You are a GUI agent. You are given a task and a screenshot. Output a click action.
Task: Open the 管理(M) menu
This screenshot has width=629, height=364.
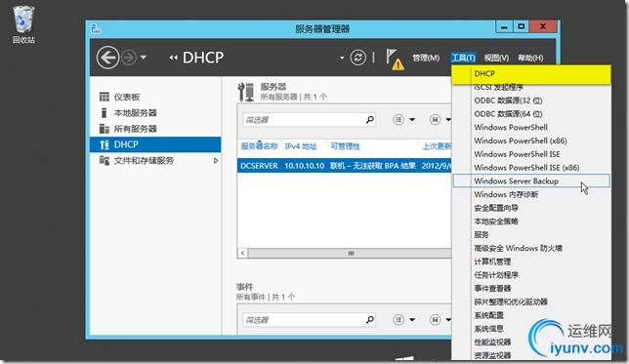click(426, 58)
